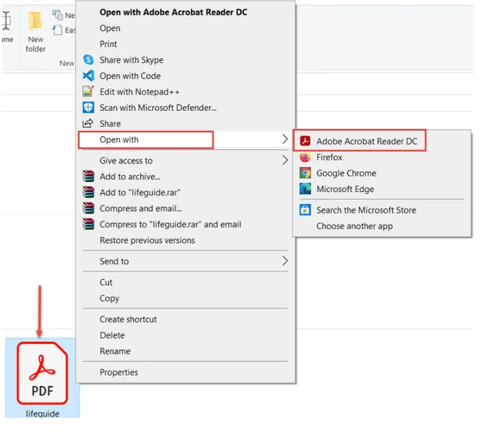This screenshot has height=441, width=504.
Task: Click the lifeguide file name label
Action: click(42, 413)
